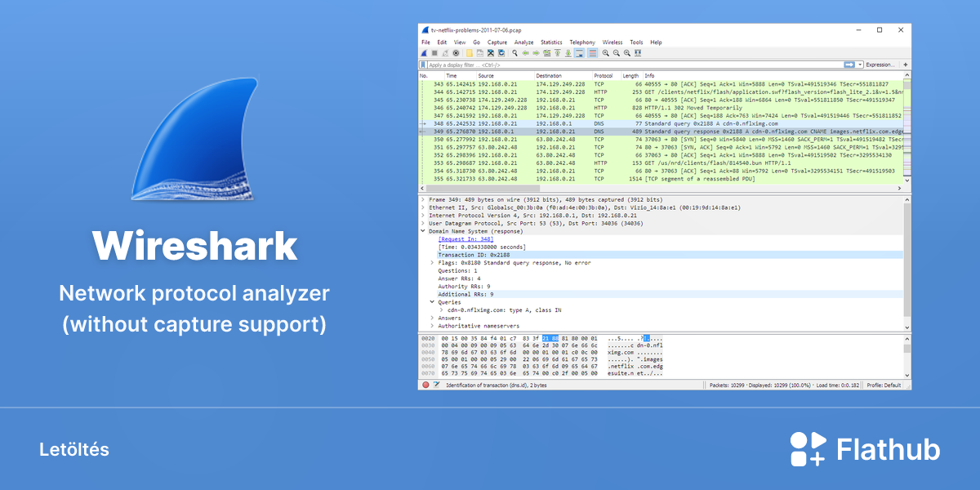Collapse the Queries tree node
Screen dimensions: 980x490
432,302
